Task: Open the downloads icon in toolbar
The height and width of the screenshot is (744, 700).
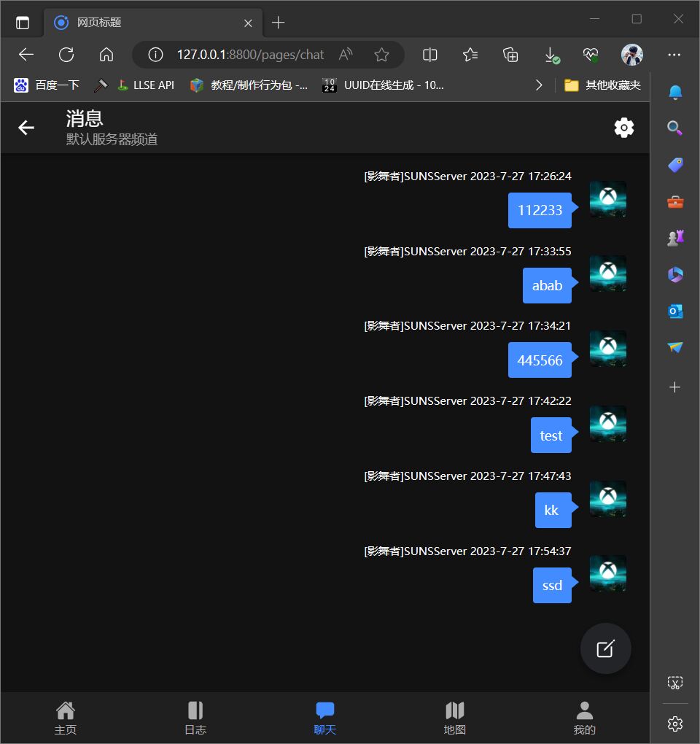Action: 551,55
